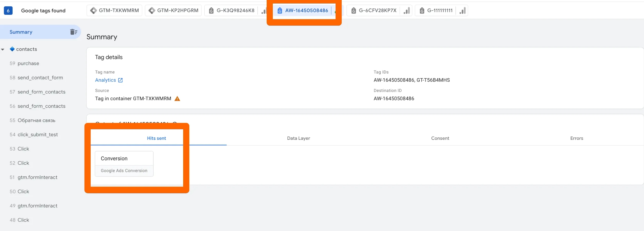
Task: Open the external link icon beside Analytics
Action: coord(120,80)
